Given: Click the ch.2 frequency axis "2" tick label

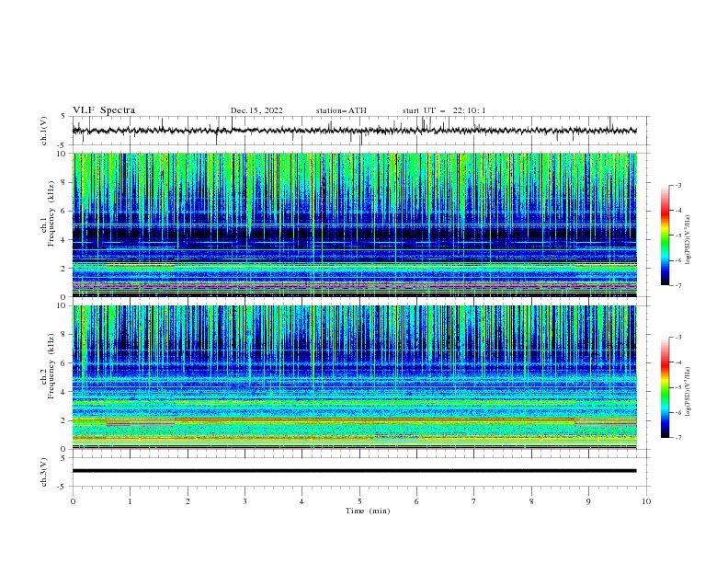Looking at the screenshot, I should click(x=65, y=420).
